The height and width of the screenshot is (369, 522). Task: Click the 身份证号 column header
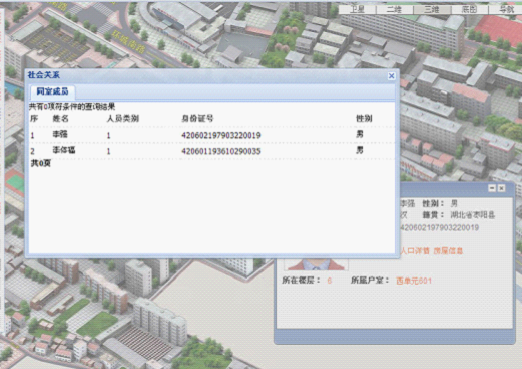[197, 118]
